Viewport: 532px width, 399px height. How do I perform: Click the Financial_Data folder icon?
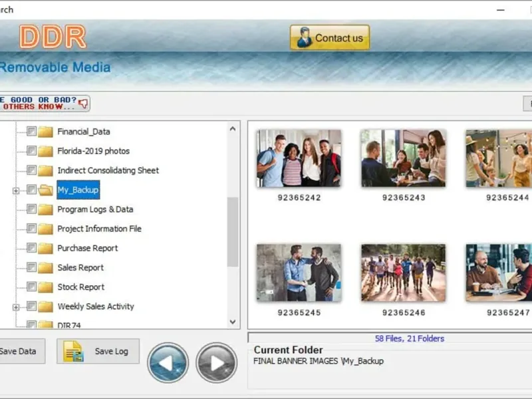(45, 131)
